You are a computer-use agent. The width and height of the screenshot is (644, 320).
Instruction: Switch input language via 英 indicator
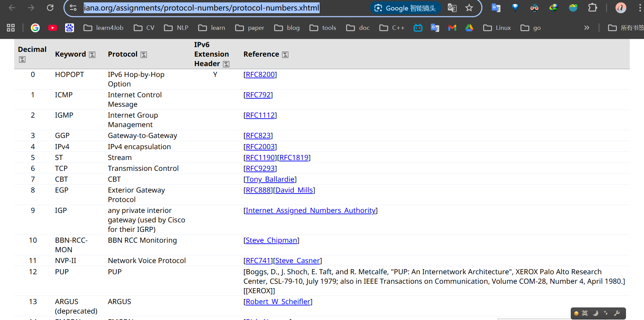(585, 313)
